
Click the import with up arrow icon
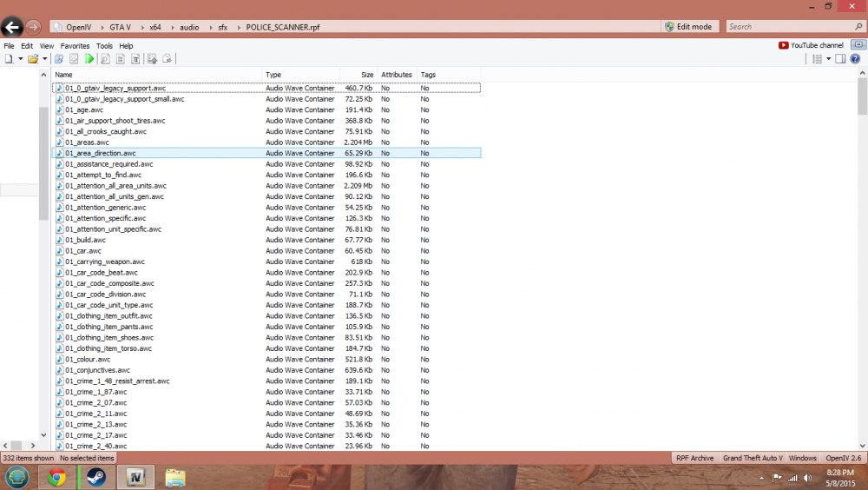point(152,59)
